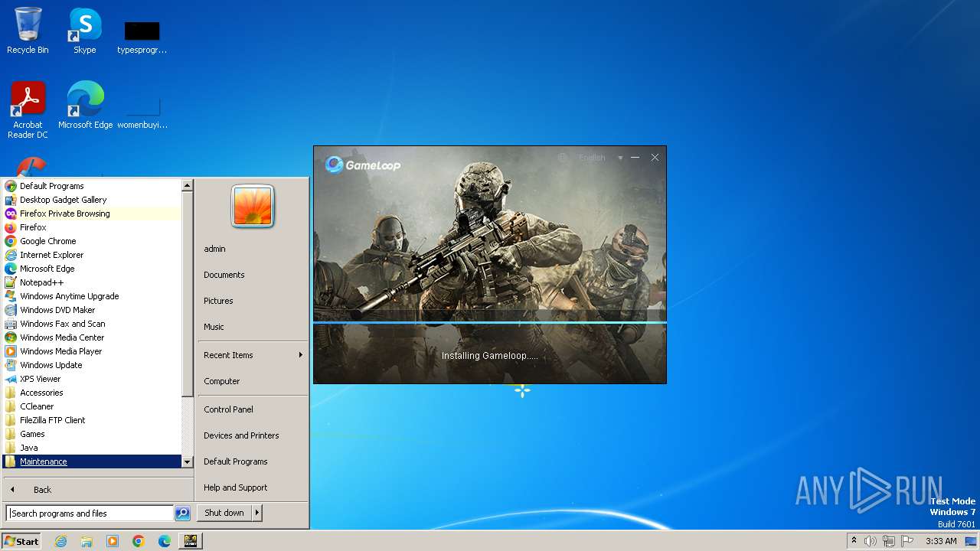This screenshot has height=551, width=980.
Task: Open Documents from the Start menu
Action: 252,275
